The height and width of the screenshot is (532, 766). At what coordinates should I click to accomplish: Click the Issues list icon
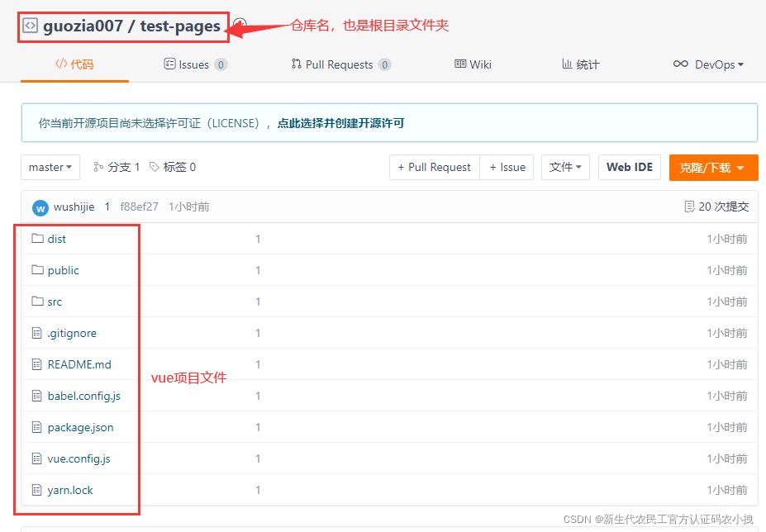169,64
